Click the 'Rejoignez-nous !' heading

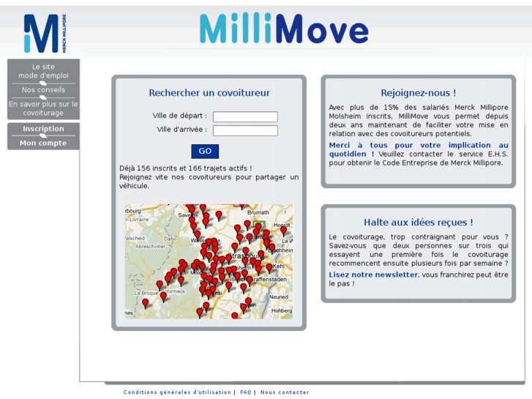pyautogui.click(x=419, y=93)
